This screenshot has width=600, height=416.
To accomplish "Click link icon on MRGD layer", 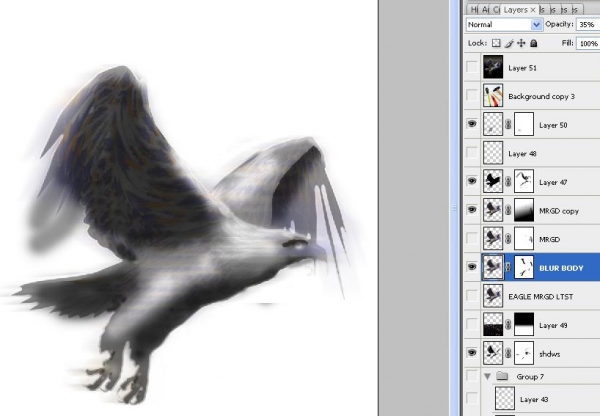I will [508, 239].
